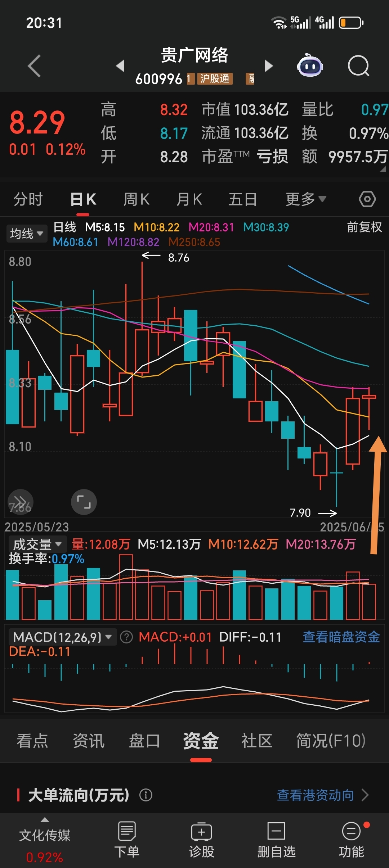Viewport: 389px width, 868px height.
Task: Open info icon beside 大单流向(万元)
Action: click(x=146, y=795)
